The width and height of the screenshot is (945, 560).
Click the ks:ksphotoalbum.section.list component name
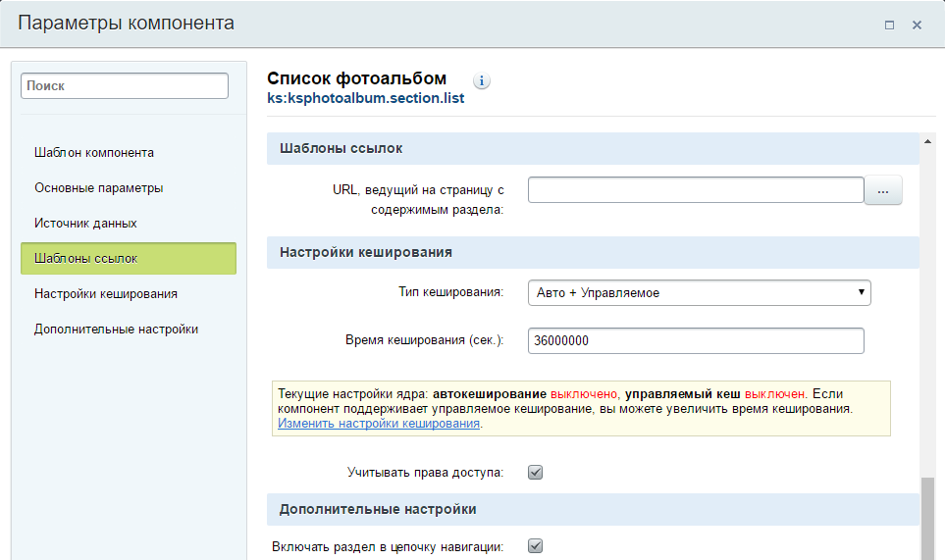[x=366, y=98]
